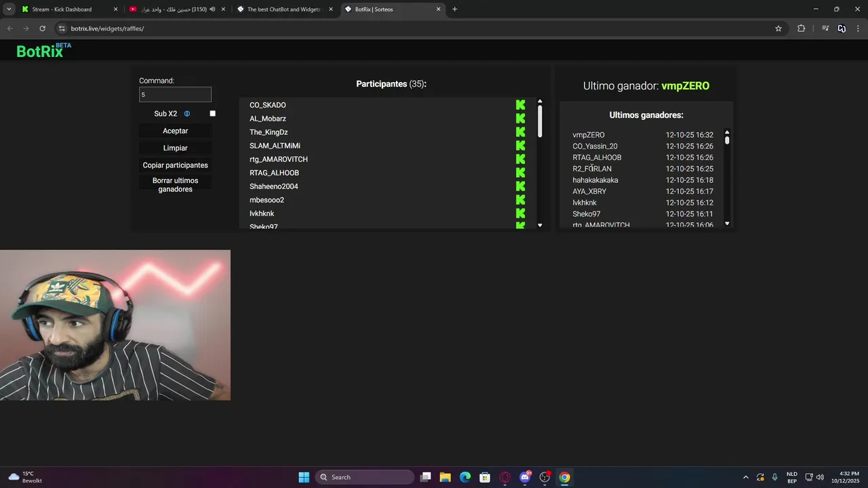868x488 pixels.
Task: Select participant name CO_SKADO
Action: pyautogui.click(x=268, y=105)
